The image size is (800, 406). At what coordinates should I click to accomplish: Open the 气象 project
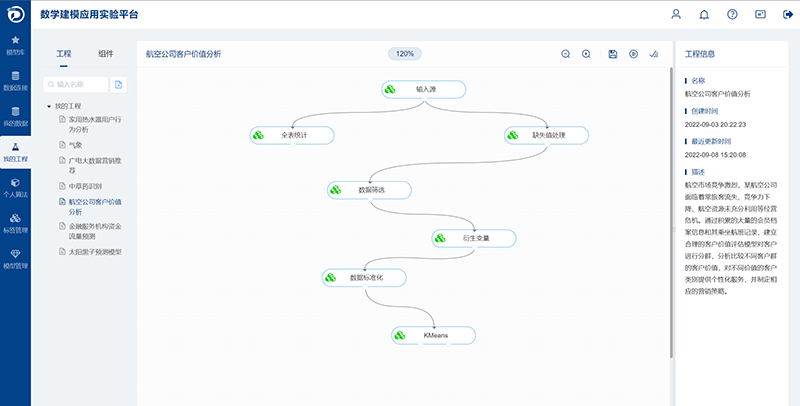77,144
